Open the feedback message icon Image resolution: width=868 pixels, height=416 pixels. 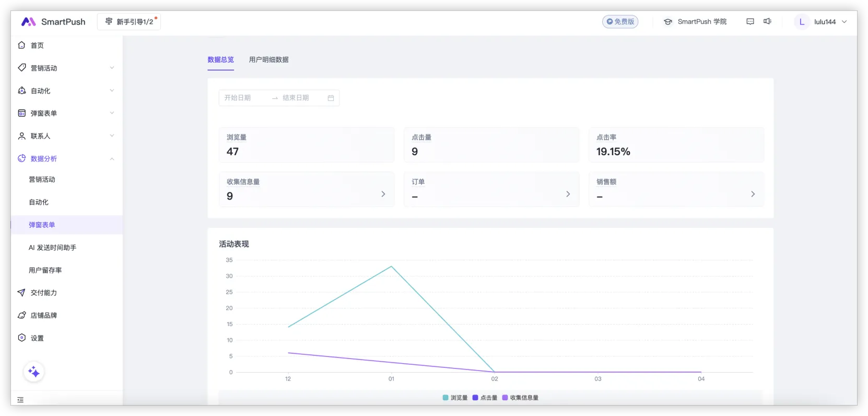tap(750, 21)
